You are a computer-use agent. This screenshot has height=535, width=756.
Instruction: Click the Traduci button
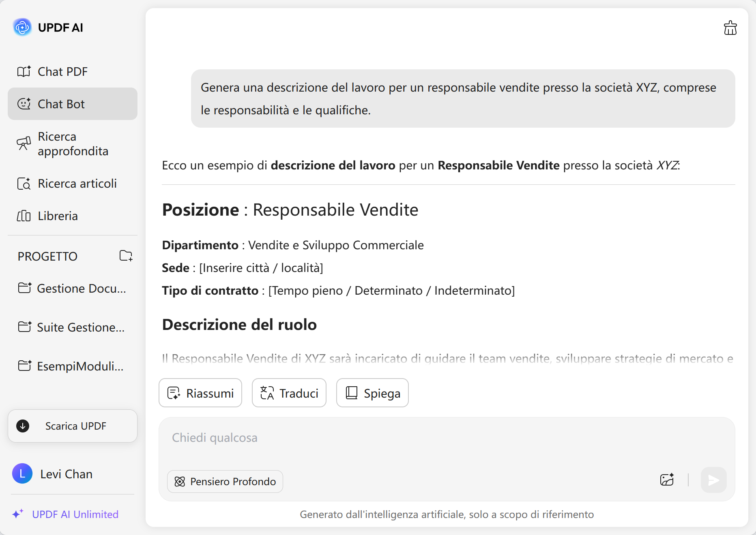click(x=289, y=393)
